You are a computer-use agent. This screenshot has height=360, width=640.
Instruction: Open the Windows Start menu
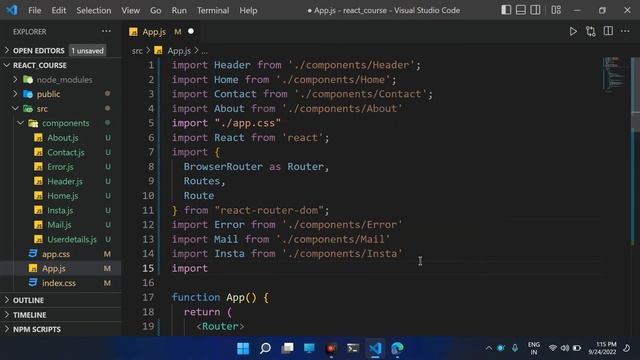(x=243, y=348)
